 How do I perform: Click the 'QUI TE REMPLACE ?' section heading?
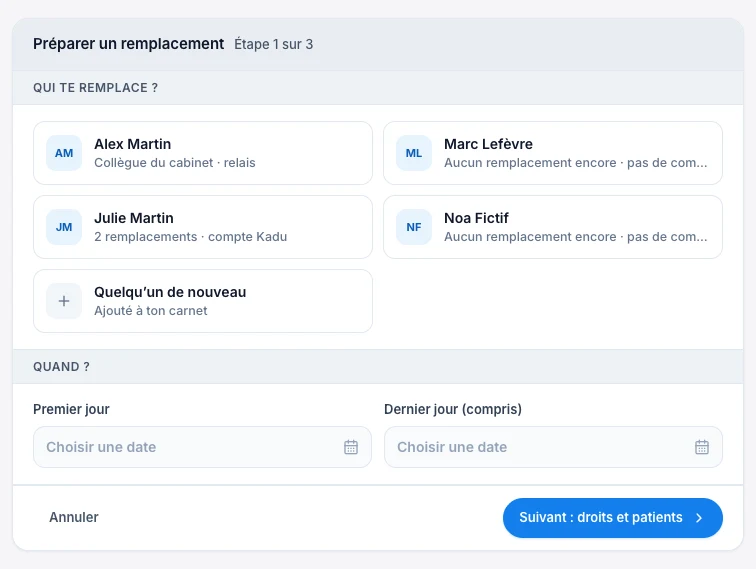point(95,88)
